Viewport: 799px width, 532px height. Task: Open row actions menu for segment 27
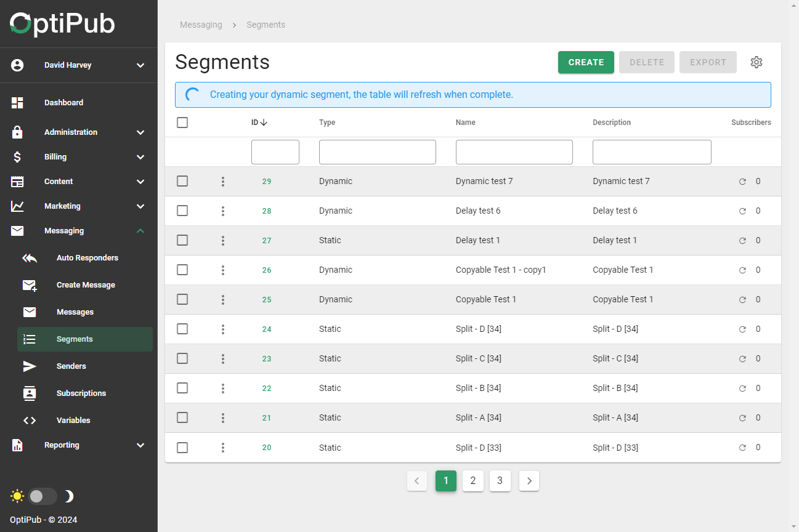223,241
